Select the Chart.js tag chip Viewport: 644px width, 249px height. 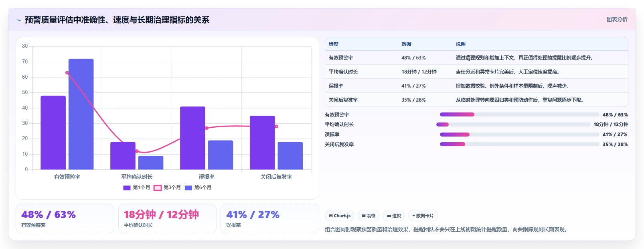click(340, 216)
